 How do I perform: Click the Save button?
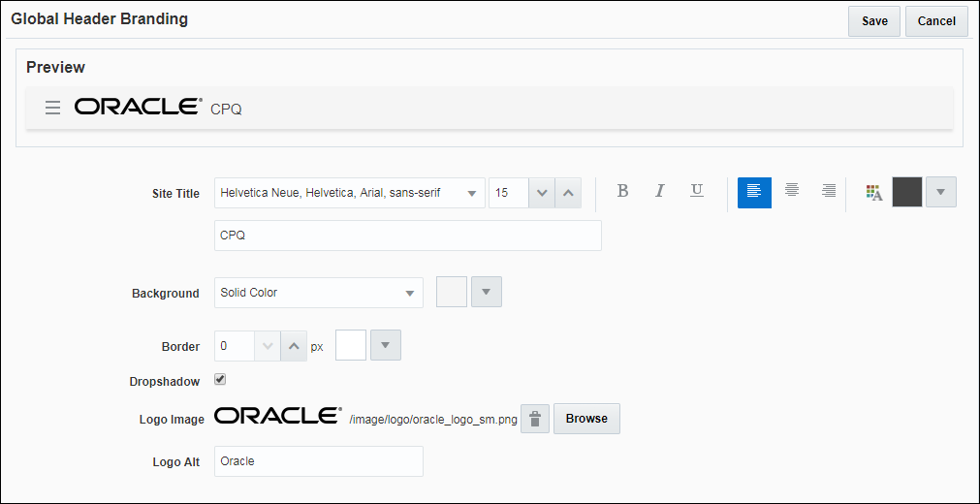874,21
